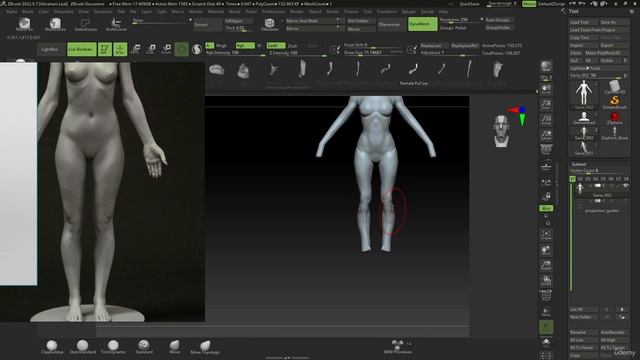Activate the Move transform icon
The height and width of the screenshot is (360, 640).
point(136,49)
